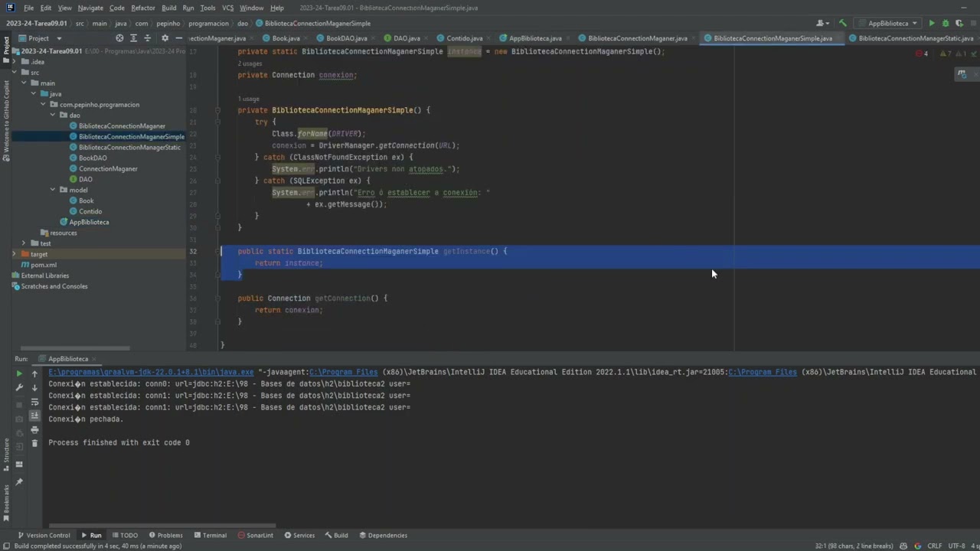Screen dimensions: 980x551
Task: Rerun AppBiblioteca from Run panel
Action: point(19,373)
